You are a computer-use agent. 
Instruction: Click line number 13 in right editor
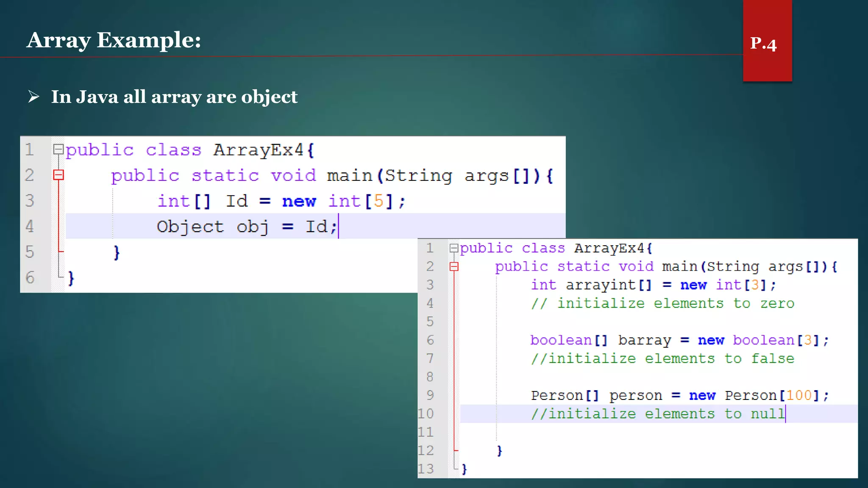(426, 469)
